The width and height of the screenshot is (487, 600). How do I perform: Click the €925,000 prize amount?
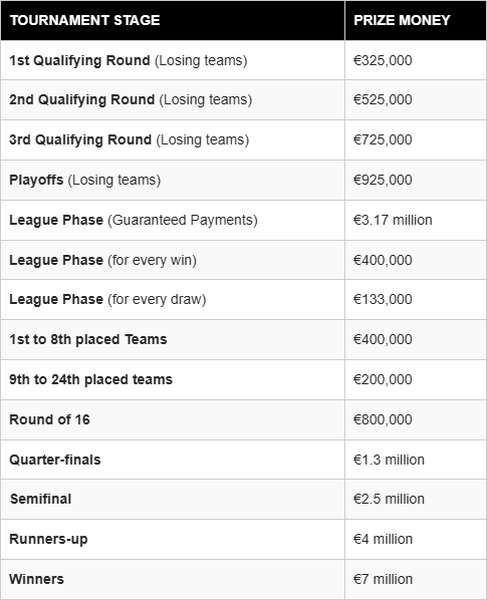(383, 180)
